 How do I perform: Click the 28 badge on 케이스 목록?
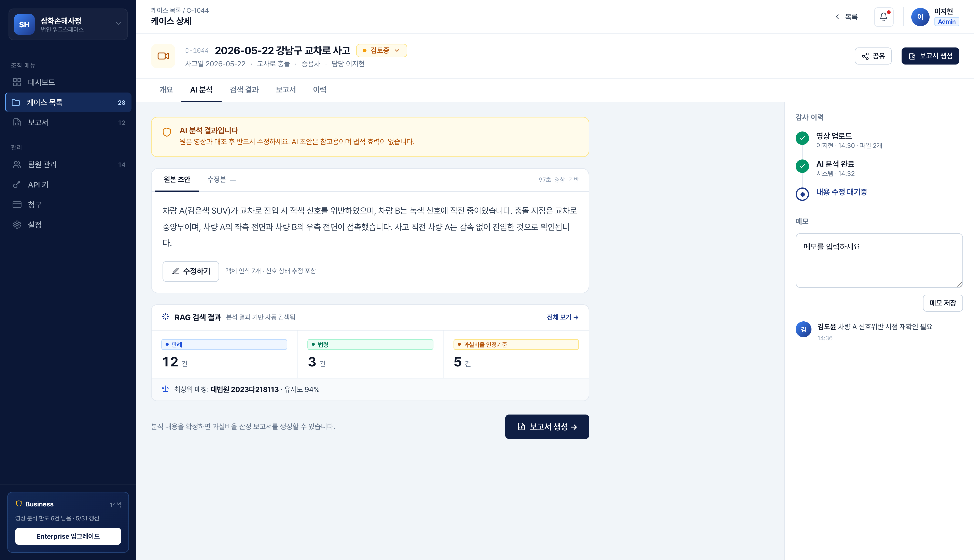pos(122,103)
